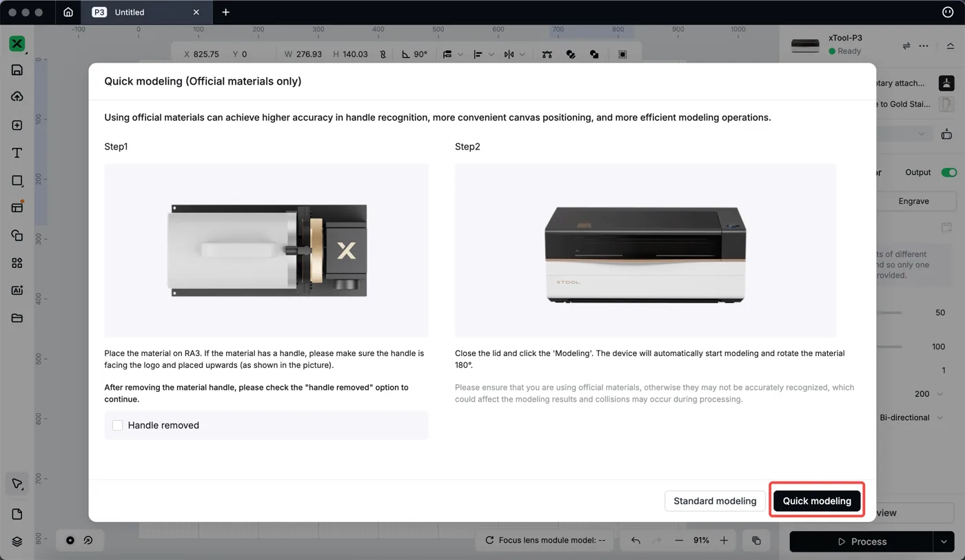The image size is (965, 560).
Task: Click the import image icon in sidebar
Action: pos(17,125)
